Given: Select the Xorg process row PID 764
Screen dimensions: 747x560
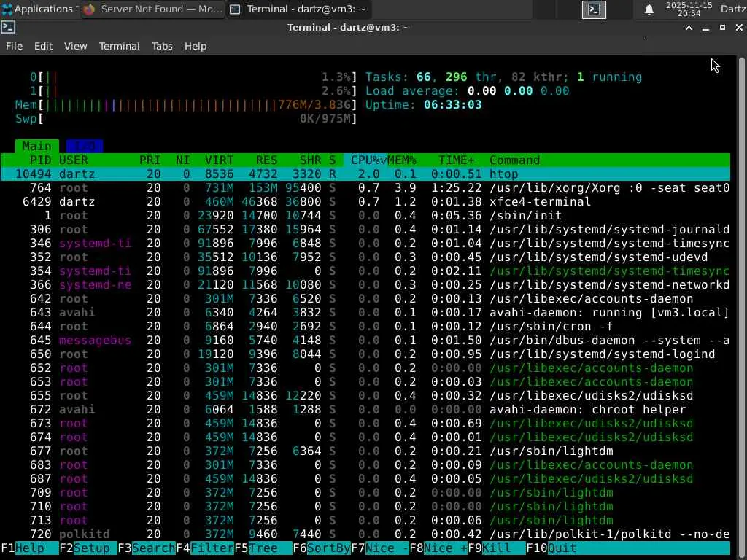Looking at the screenshot, I should pos(365,187).
